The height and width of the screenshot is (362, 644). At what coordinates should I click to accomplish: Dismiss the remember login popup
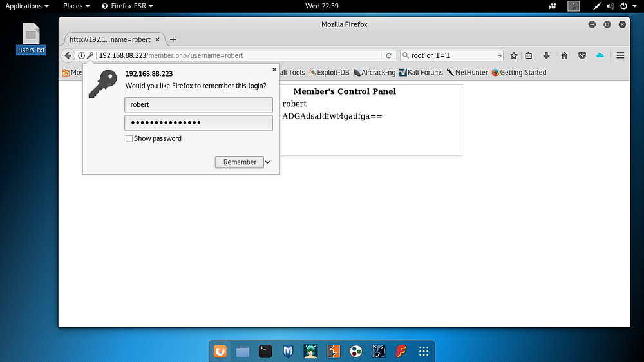coord(274,70)
